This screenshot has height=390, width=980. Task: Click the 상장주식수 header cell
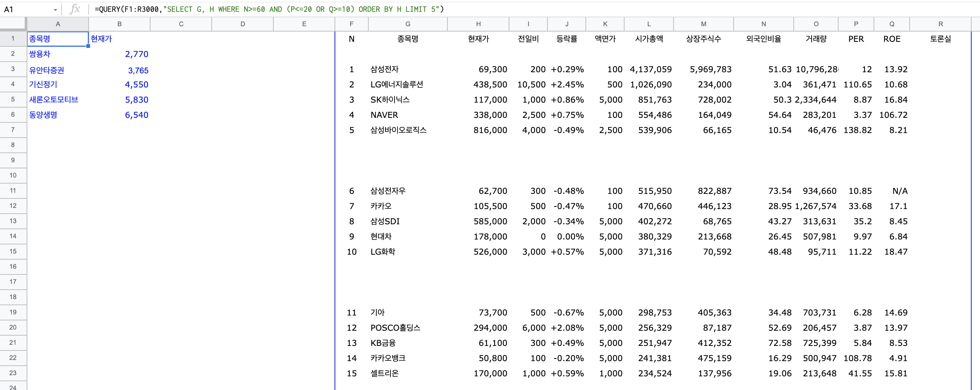click(703, 39)
